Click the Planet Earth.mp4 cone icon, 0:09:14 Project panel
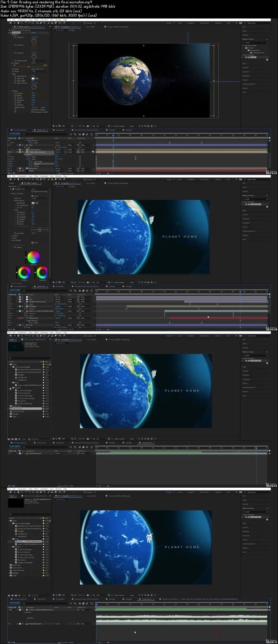The width and height of the screenshot is (278, 644). tap(11, 570)
